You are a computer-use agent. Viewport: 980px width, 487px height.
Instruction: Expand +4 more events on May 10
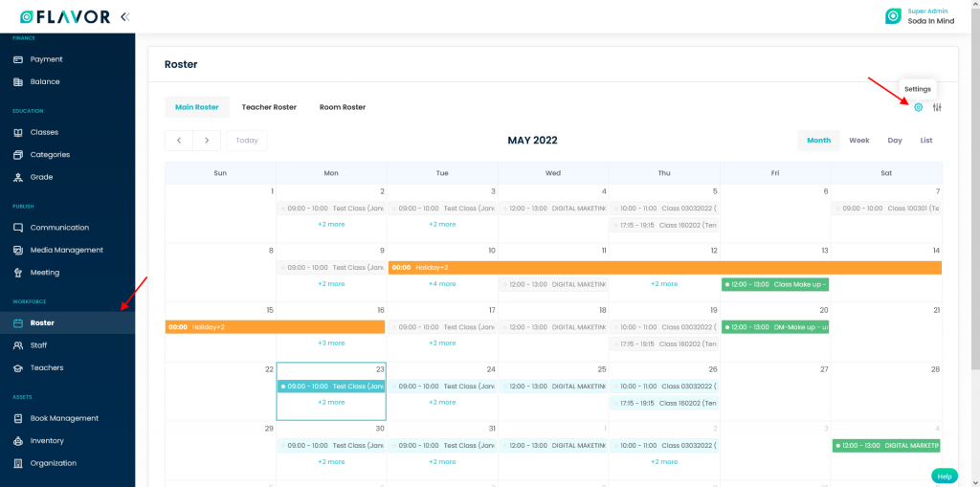tap(442, 284)
